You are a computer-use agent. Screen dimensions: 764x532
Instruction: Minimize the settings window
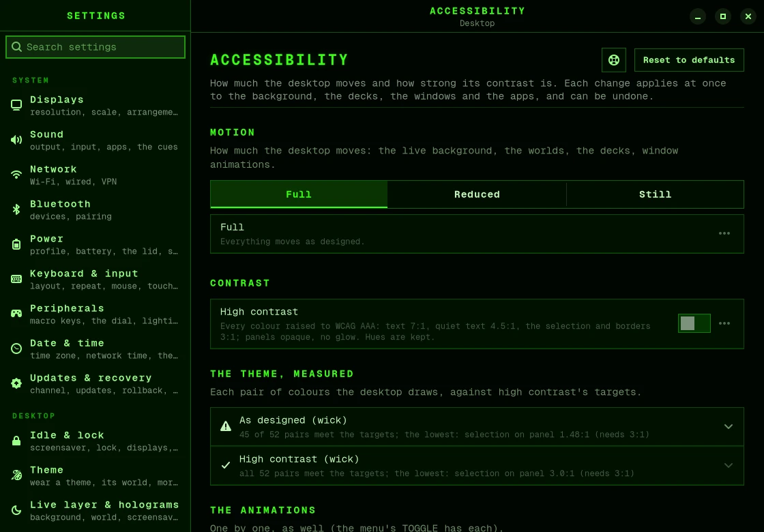coord(698,16)
